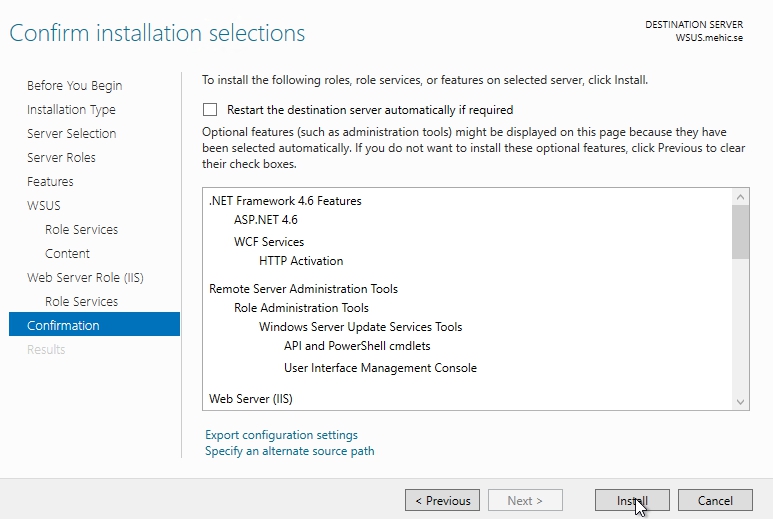The width and height of the screenshot is (773, 519).
Task: Open Role Services under WSUS
Action: point(81,230)
